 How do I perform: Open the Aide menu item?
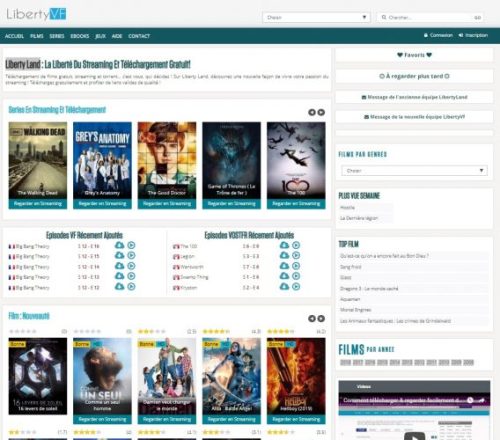coord(117,36)
